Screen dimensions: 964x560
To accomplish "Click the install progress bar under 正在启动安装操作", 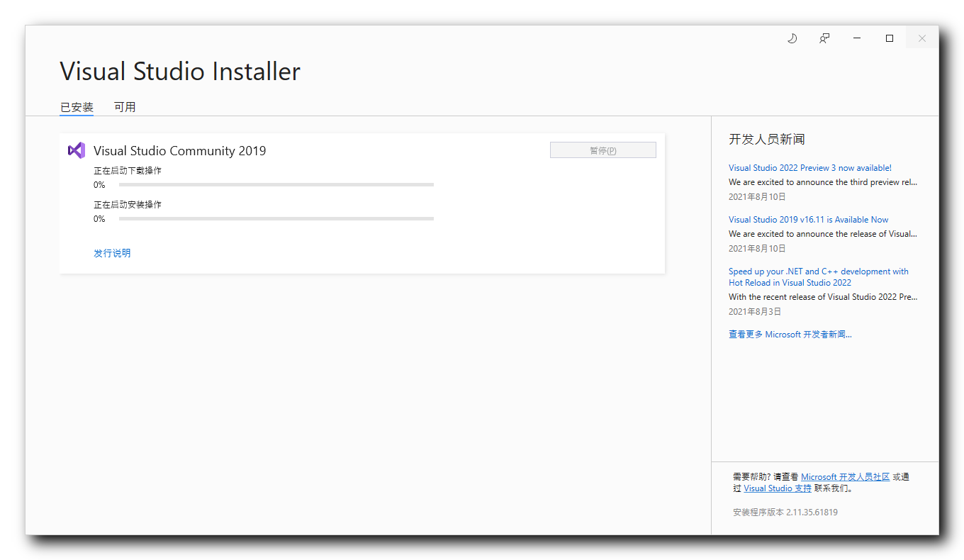I will [276, 218].
